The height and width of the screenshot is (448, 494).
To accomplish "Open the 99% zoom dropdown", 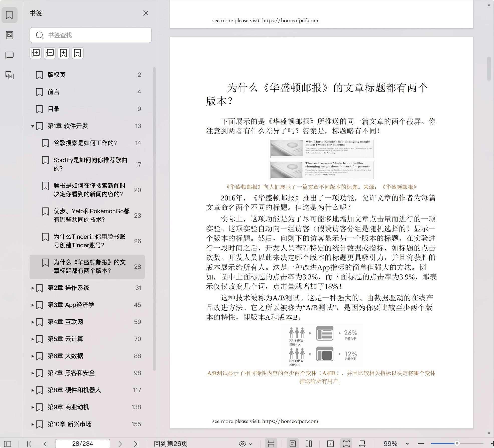I will pos(407,444).
